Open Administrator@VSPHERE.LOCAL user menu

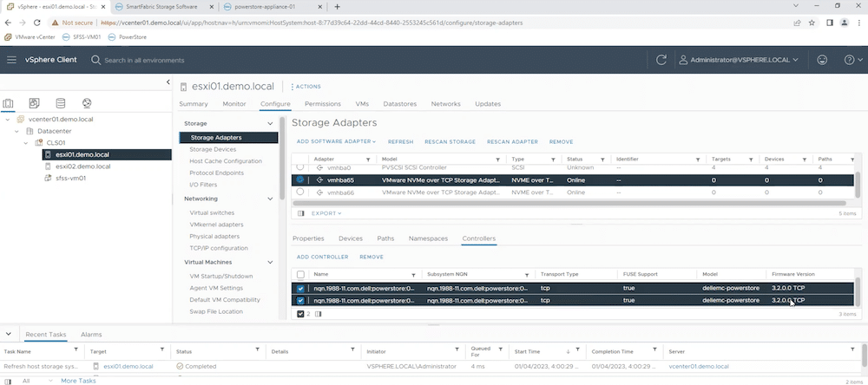pyautogui.click(x=739, y=60)
